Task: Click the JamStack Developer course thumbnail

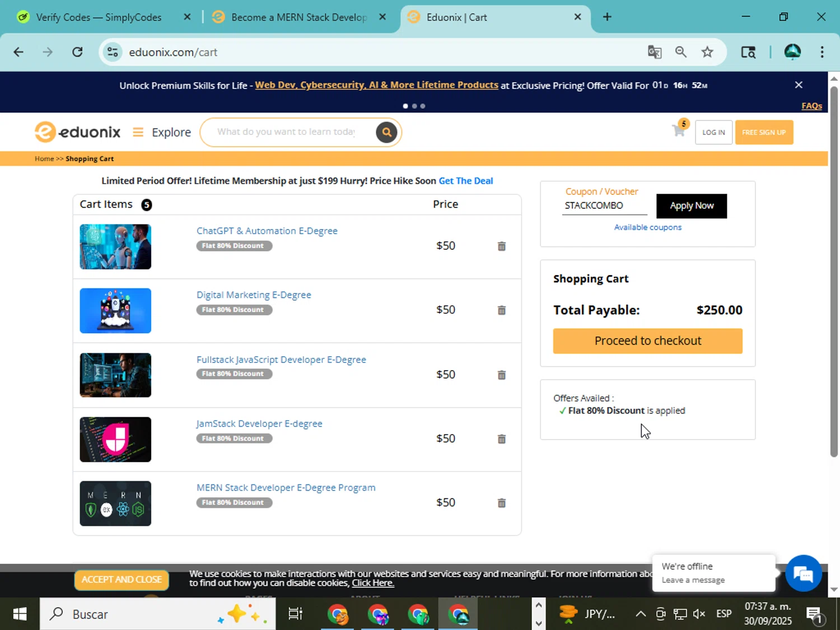Action: (115, 440)
